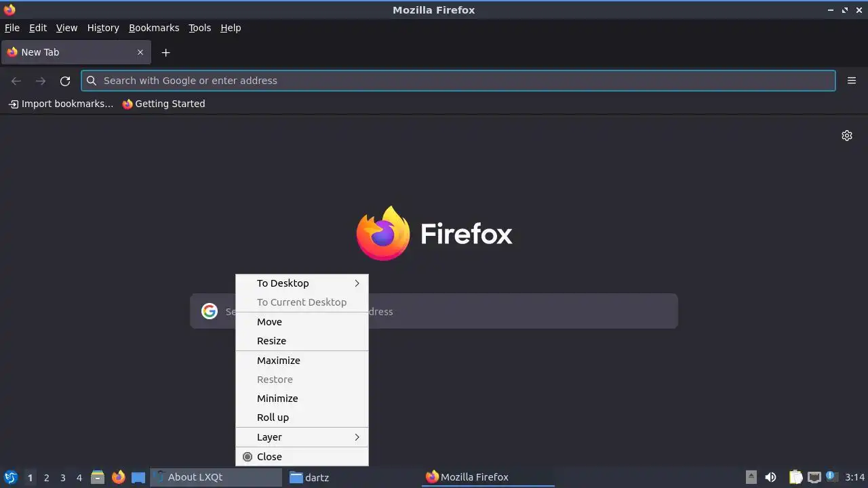Click Import bookmarks in the bookmarks toolbar
Viewport: 868px width, 488px height.
coord(61,104)
